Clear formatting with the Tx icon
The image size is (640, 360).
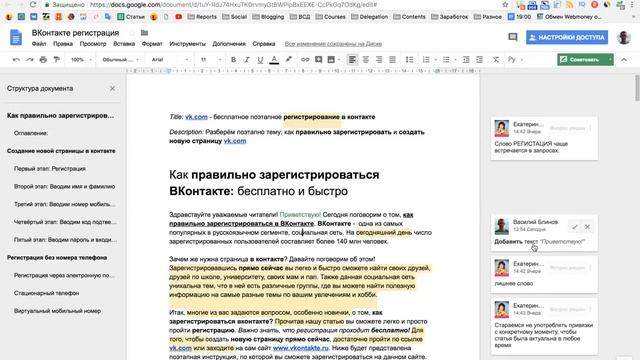pyautogui.click(x=496, y=60)
